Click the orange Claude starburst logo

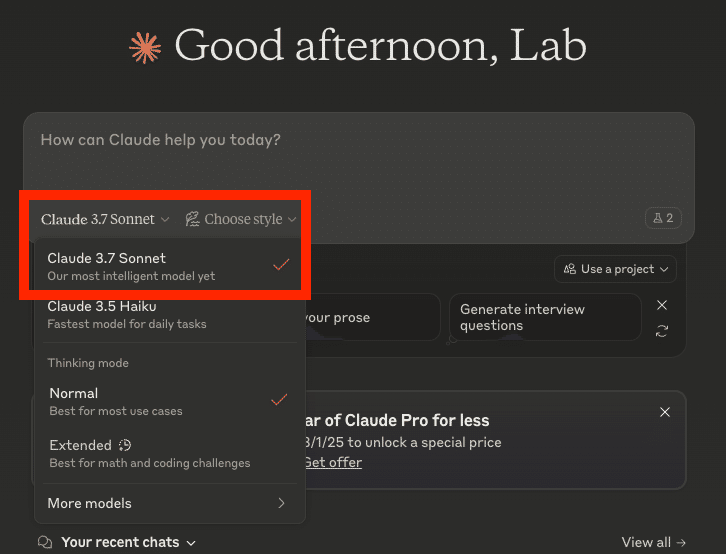coord(145,47)
